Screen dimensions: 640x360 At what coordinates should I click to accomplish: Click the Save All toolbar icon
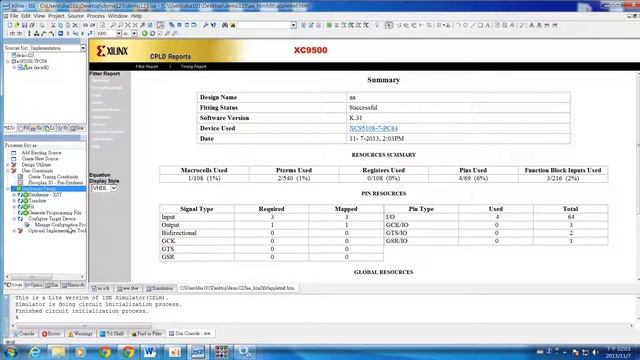(32, 25)
